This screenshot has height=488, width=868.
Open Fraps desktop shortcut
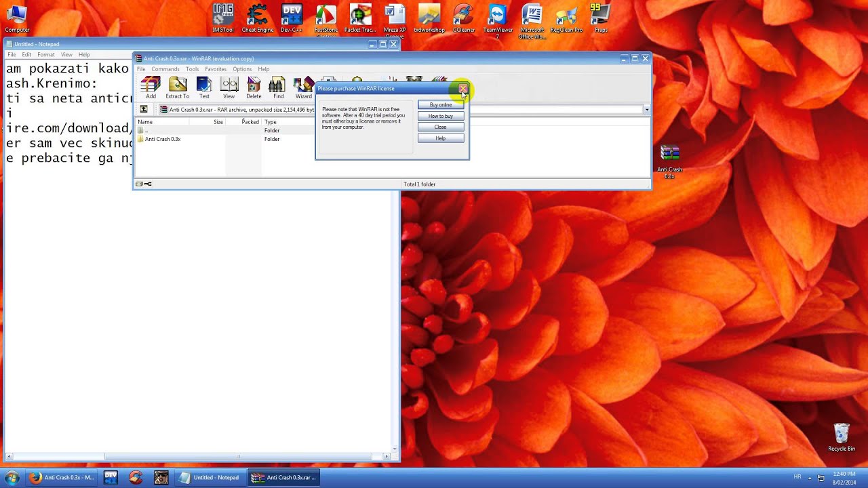click(600, 18)
